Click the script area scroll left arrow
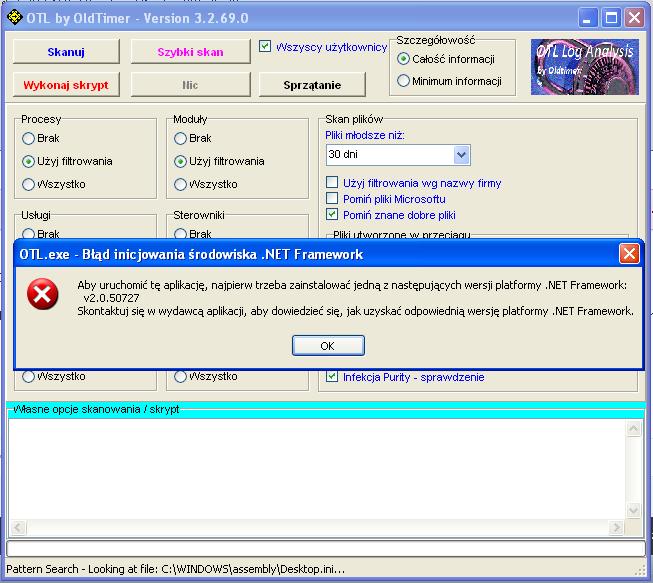This screenshot has height=583, width=653. coord(18,527)
